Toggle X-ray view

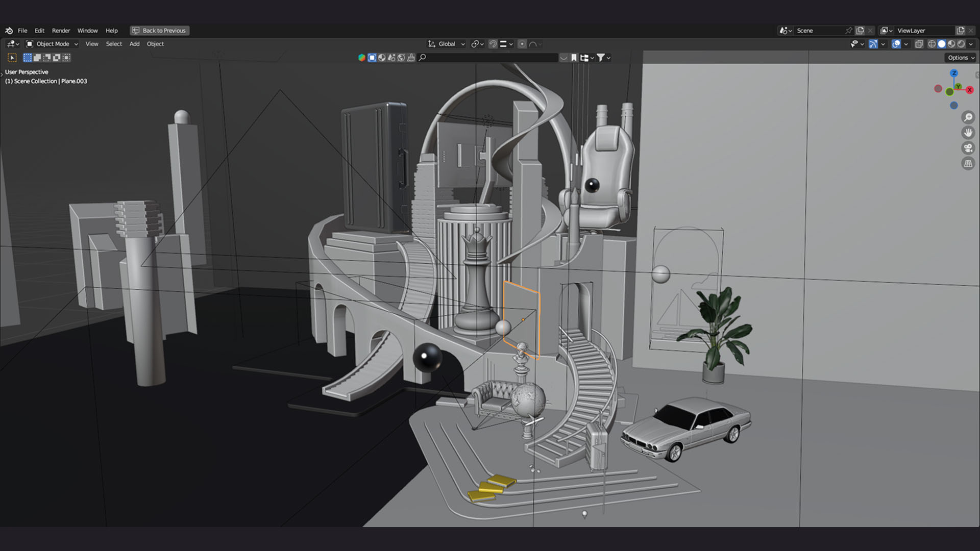[x=919, y=44]
